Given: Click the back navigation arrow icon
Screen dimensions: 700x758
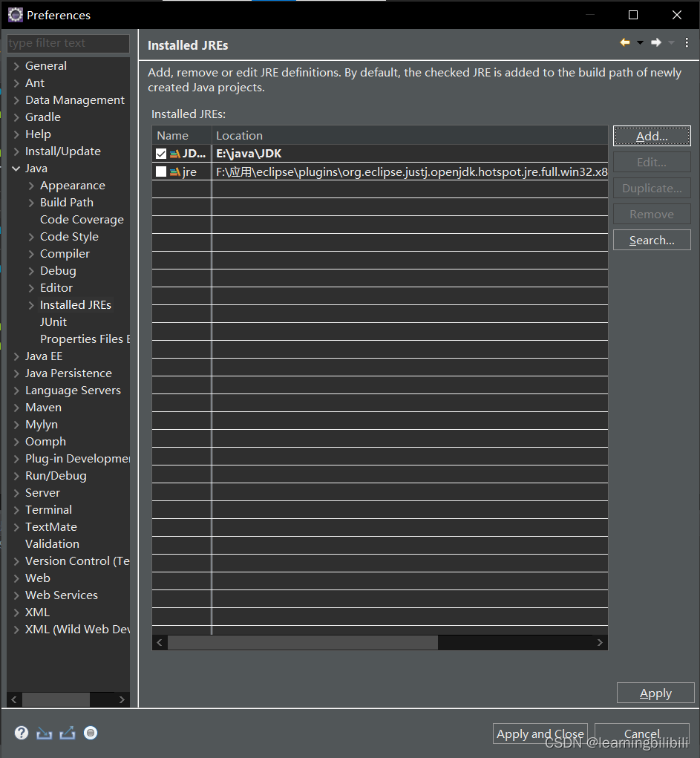Looking at the screenshot, I should tap(625, 42).
